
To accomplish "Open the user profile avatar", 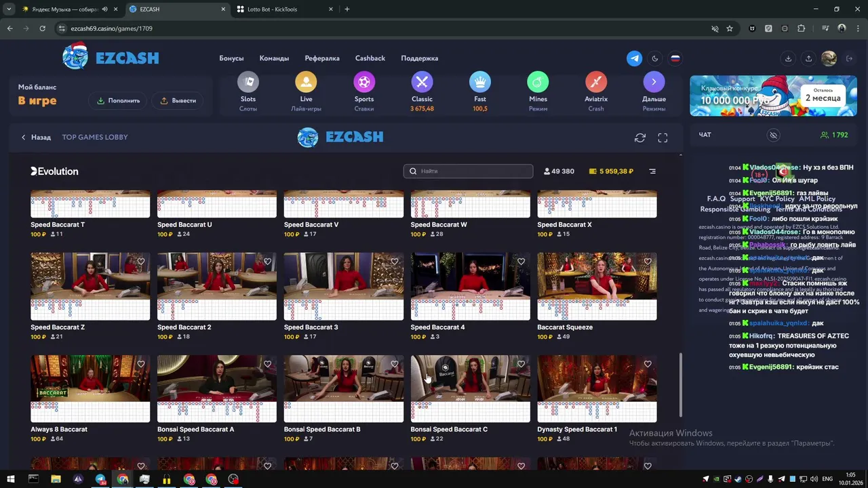I will [x=829, y=58].
